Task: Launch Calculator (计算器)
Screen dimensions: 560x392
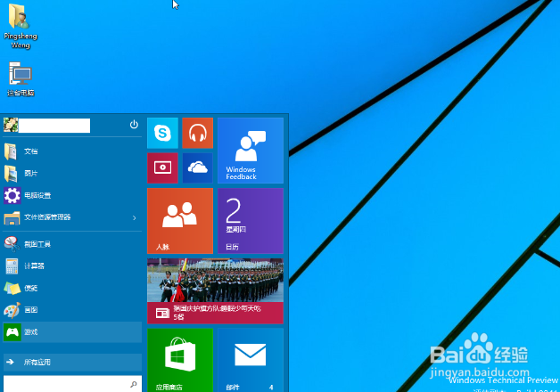Action: 72,266
